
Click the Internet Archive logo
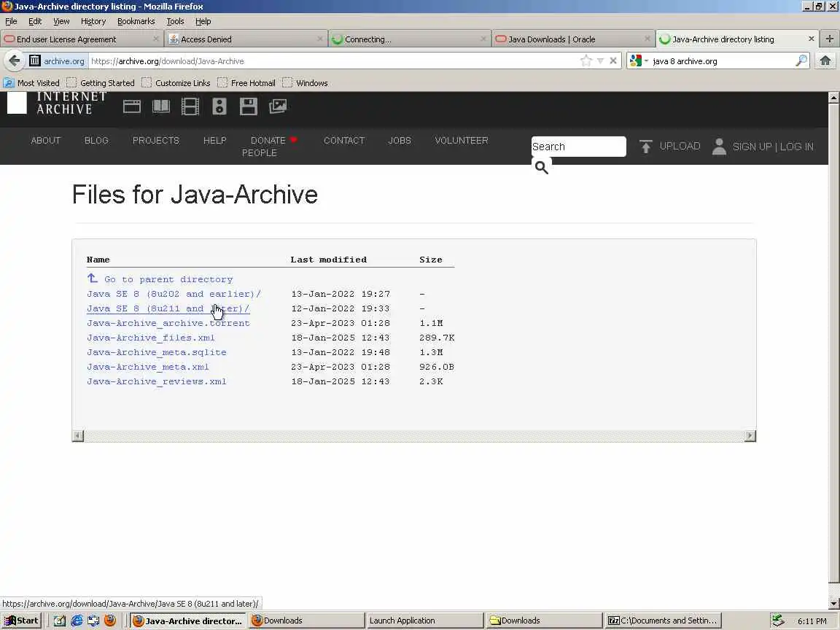58,103
